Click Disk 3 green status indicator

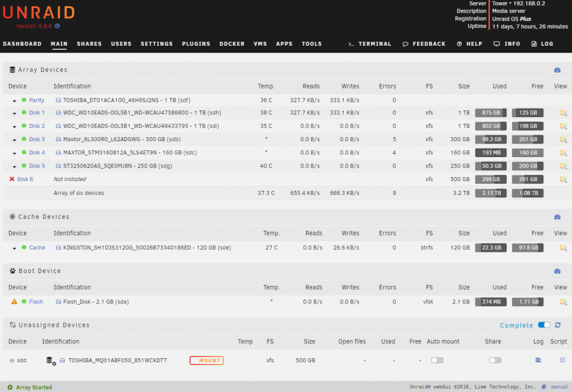pyautogui.click(x=23, y=139)
